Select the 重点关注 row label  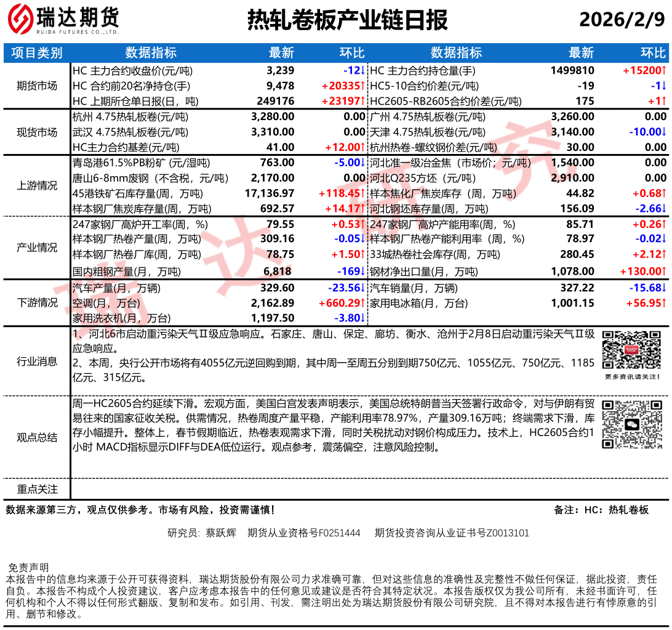tap(37, 489)
